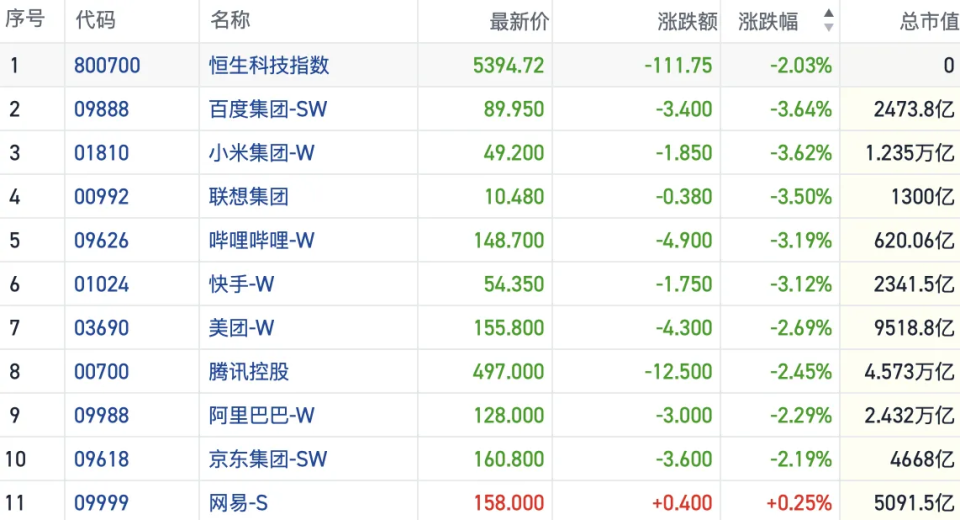960x520 pixels.
Task: Click the 名称 column header
Action: (x=230, y=20)
